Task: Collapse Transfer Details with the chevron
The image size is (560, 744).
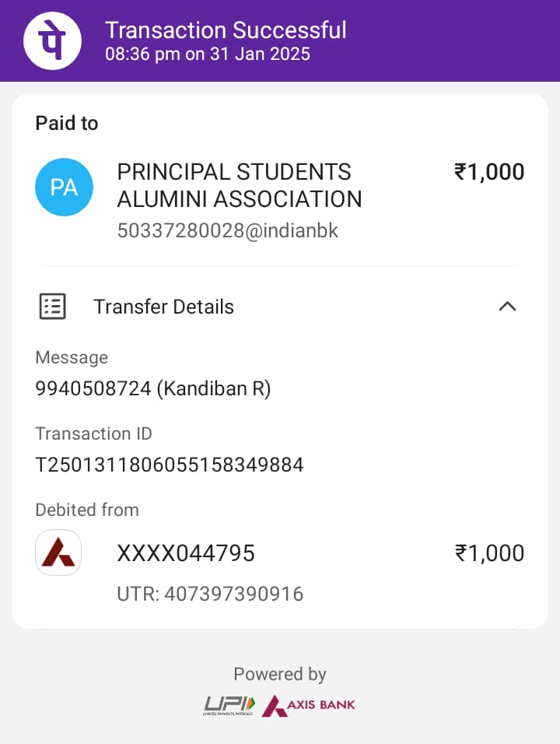Action: (507, 307)
